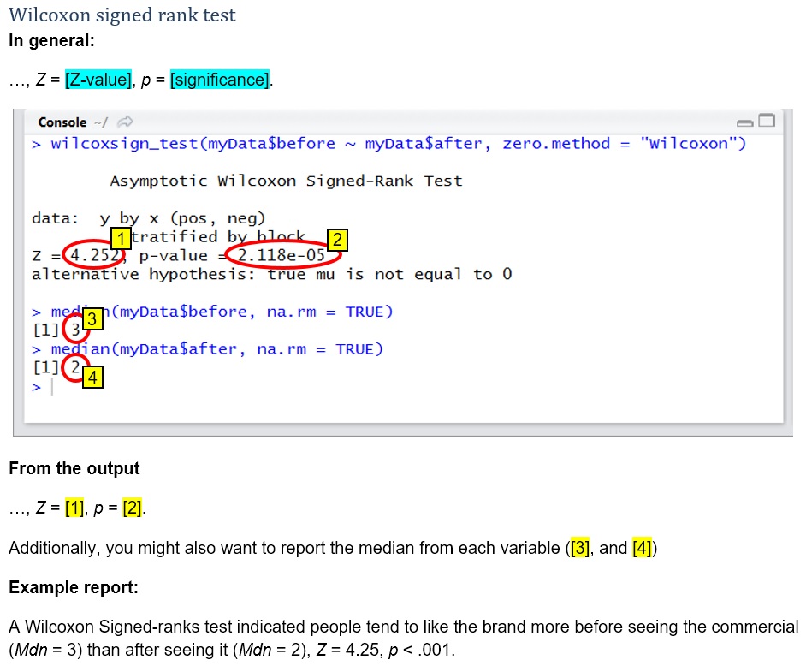Minimize the Console pane

tap(744, 121)
